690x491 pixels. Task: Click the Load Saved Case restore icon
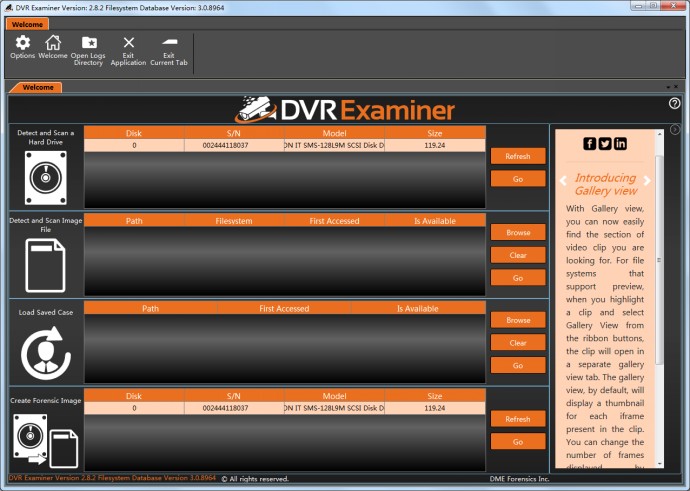(x=46, y=353)
